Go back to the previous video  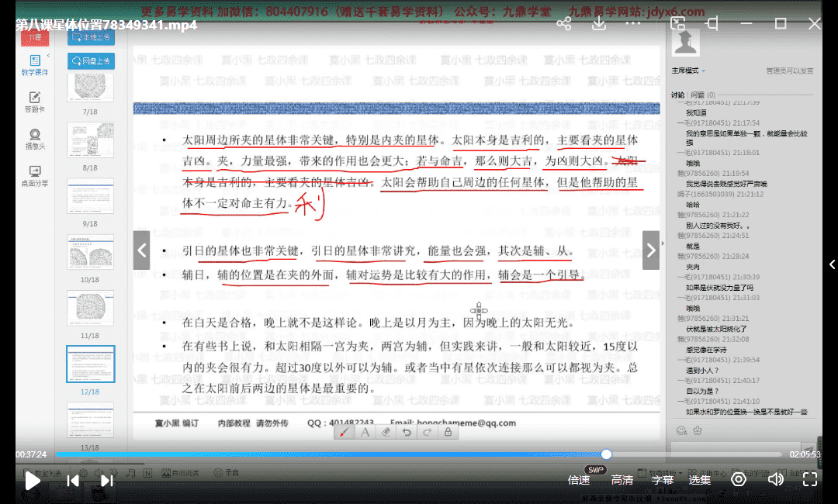73,481
